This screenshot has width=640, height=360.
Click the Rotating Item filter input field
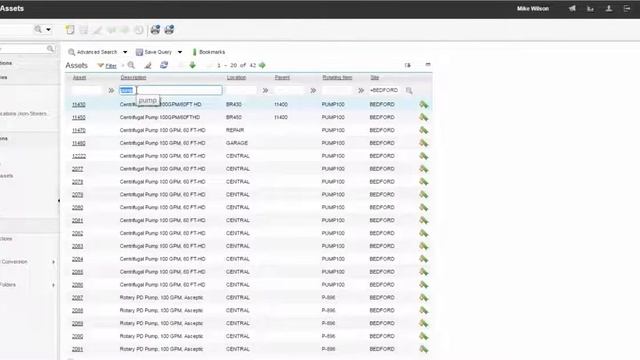click(x=337, y=90)
